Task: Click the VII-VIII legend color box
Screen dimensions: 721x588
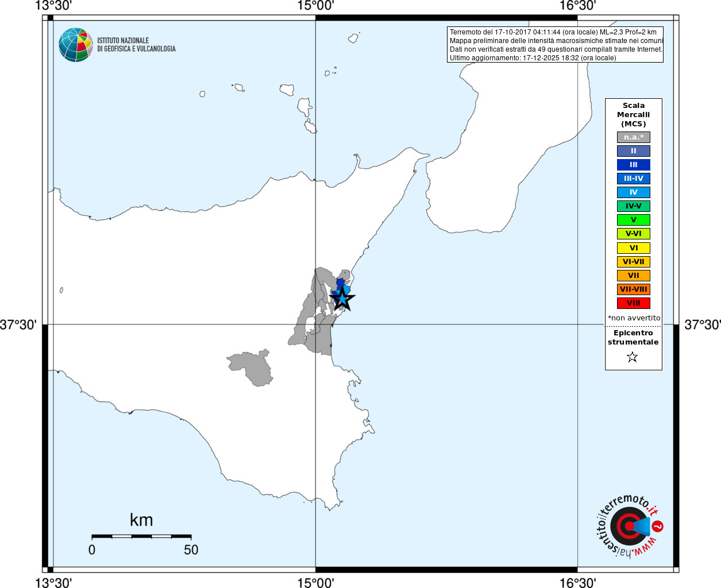Action: coord(633,289)
